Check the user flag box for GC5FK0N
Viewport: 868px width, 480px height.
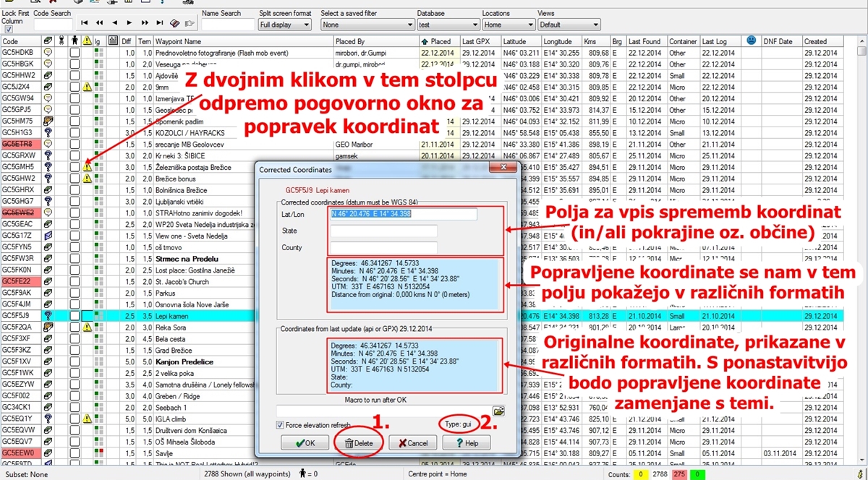click(74, 270)
